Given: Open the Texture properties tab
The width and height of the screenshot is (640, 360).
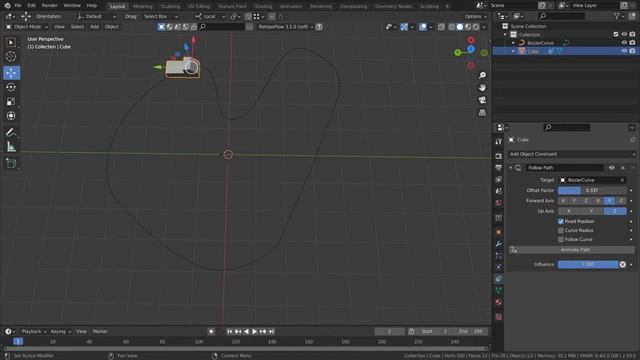Looking at the screenshot, I should coord(498,317).
